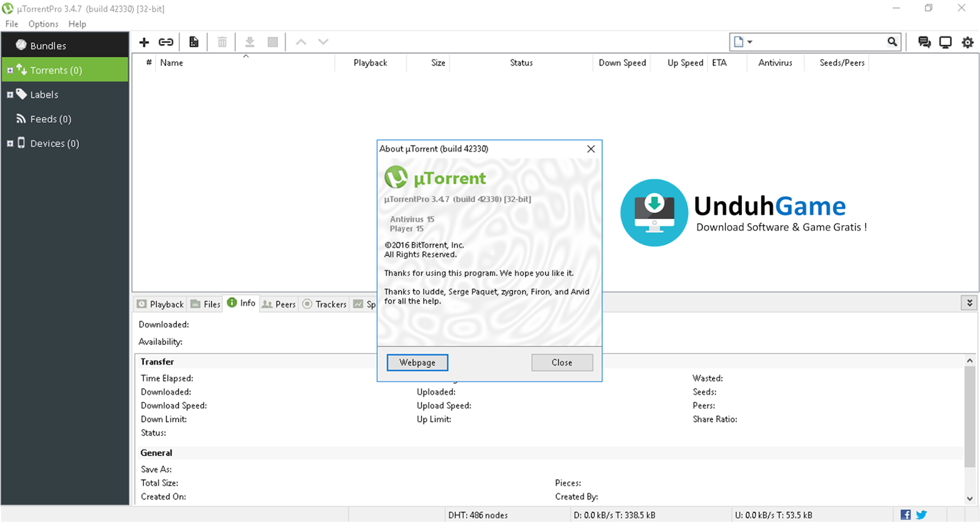Close About dialog with X button
The width and height of the screenshot is (980, 523).
pos(591,149)
